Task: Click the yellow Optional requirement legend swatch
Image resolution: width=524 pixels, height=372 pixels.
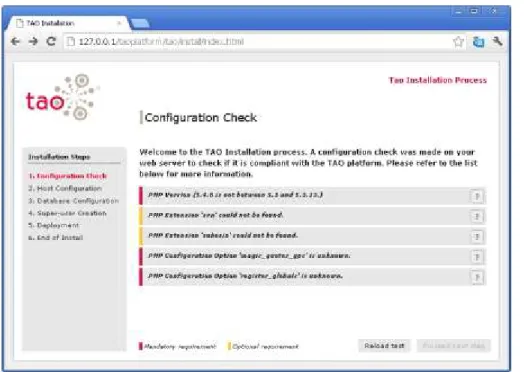Action: tap(229, 346)
